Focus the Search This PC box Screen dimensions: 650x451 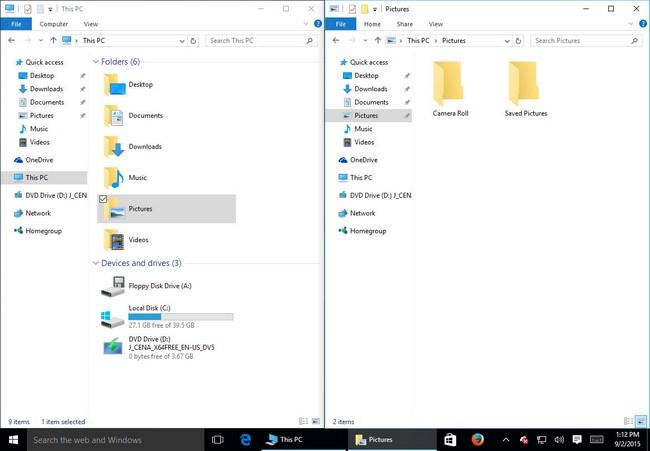pyautogui.click(x=262, y=41)
